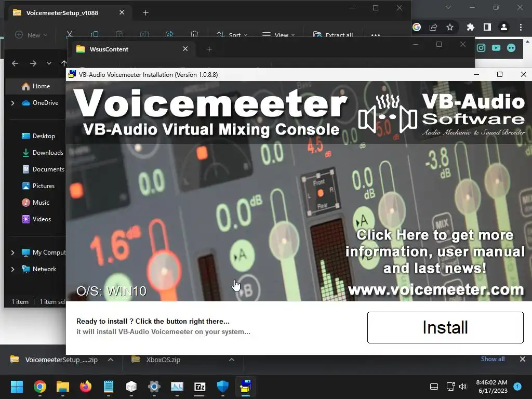Open the performance monitor taskbar icon
The height and width of the screenshot is (399, 532).
[177, 387]
